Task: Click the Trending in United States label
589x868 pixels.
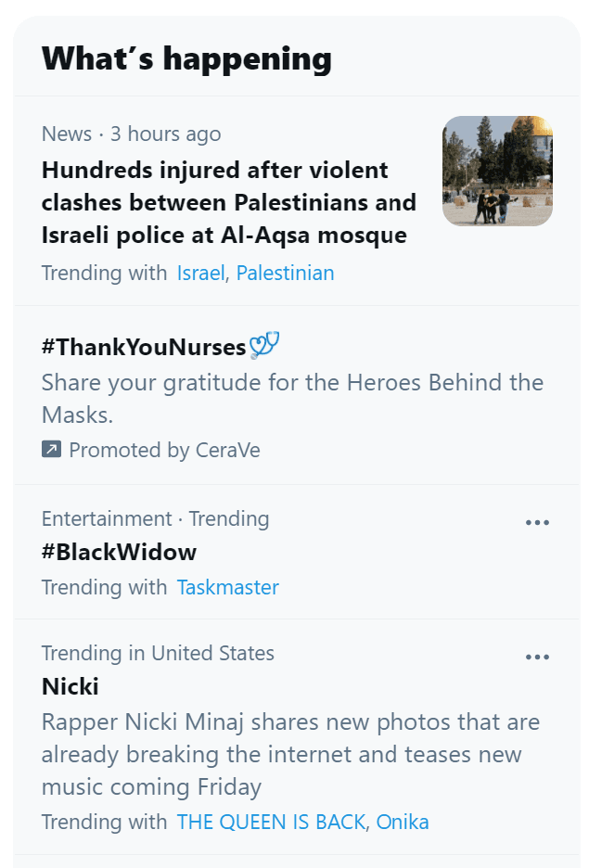Action: (158, 654)
